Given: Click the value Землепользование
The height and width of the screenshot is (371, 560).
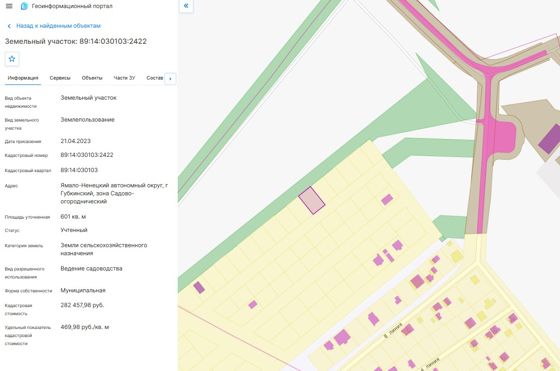Looking at the screenshot, I should [x=88, y=120].
